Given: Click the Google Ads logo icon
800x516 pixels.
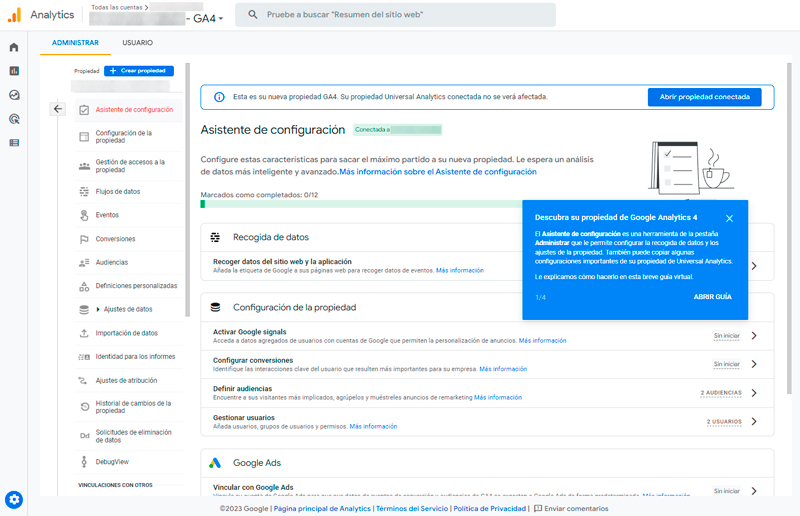Looking at the screenshot, I should pos(215,463).
